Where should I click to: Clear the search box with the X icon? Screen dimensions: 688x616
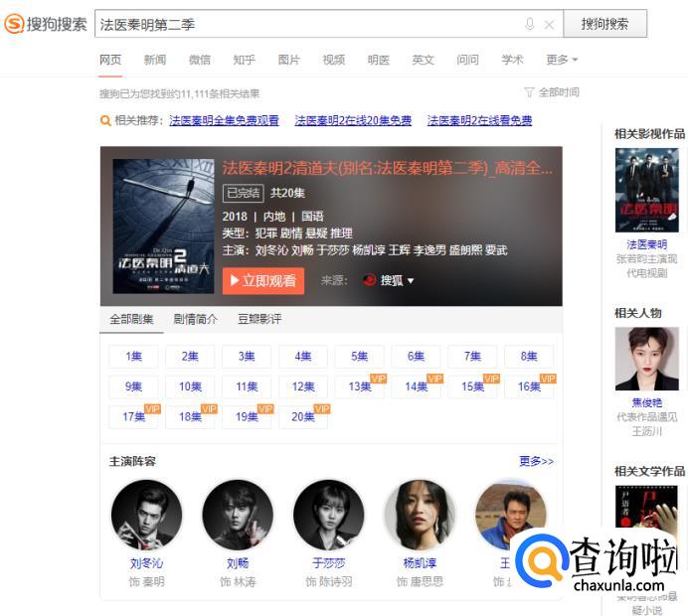(x=549, y=25)
